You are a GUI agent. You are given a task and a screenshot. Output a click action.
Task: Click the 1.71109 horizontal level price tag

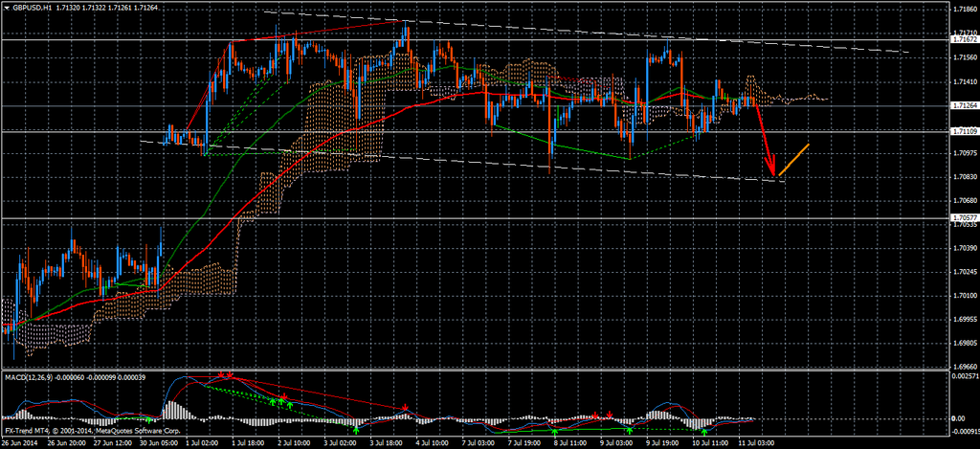[x=965, y=131]
